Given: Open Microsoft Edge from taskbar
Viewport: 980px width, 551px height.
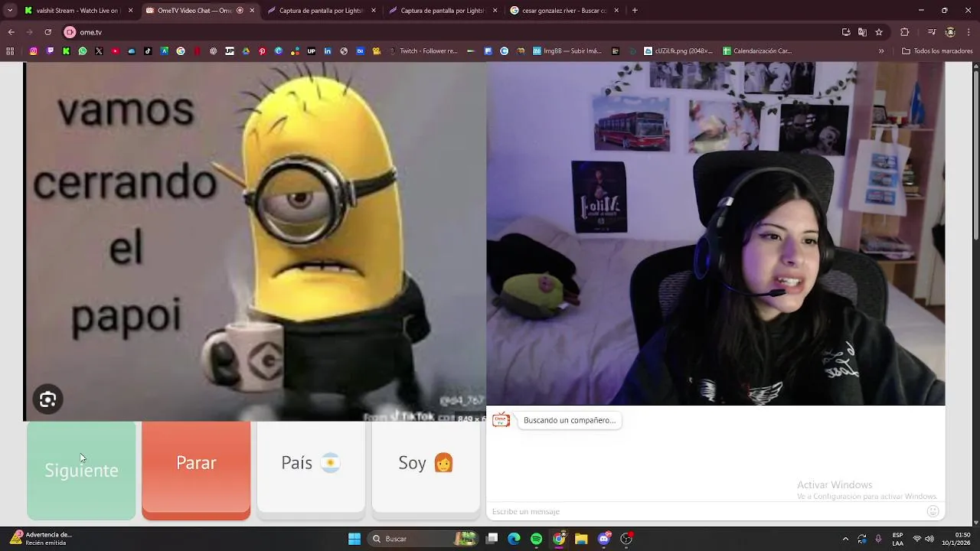Looking at the screenshot, I should [514, 539].
